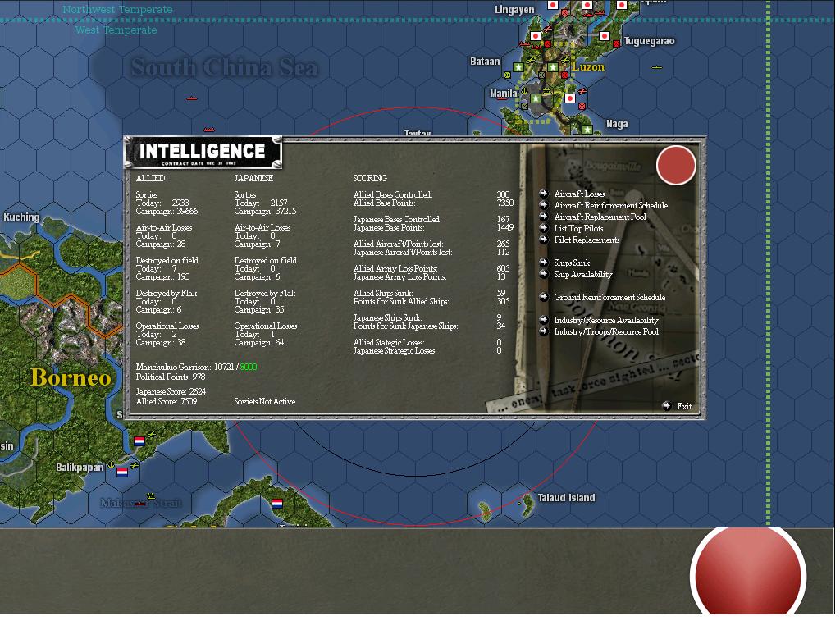Screen dimensions: 840x630
Task: Click the arrow icon beside Ship Availability
Action: pos(543,274)
